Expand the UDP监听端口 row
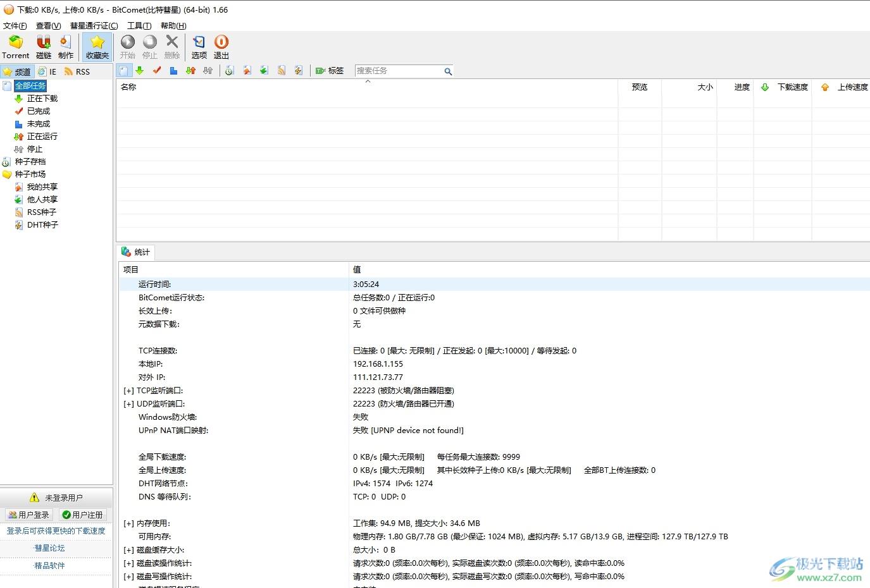 click(x=128, y=404)
